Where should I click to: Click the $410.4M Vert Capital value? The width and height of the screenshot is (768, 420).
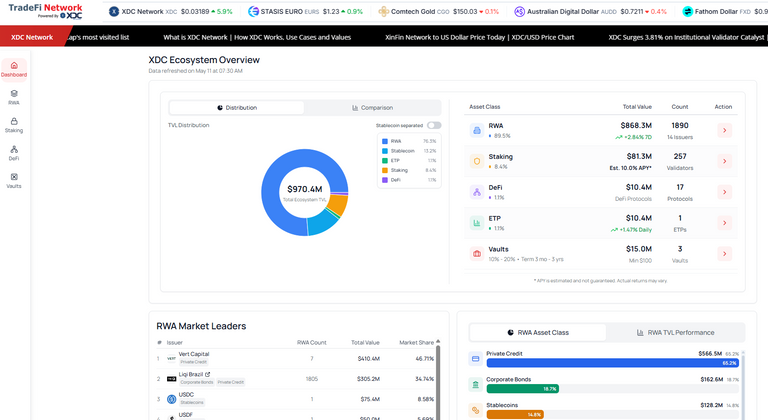(369, 359)
